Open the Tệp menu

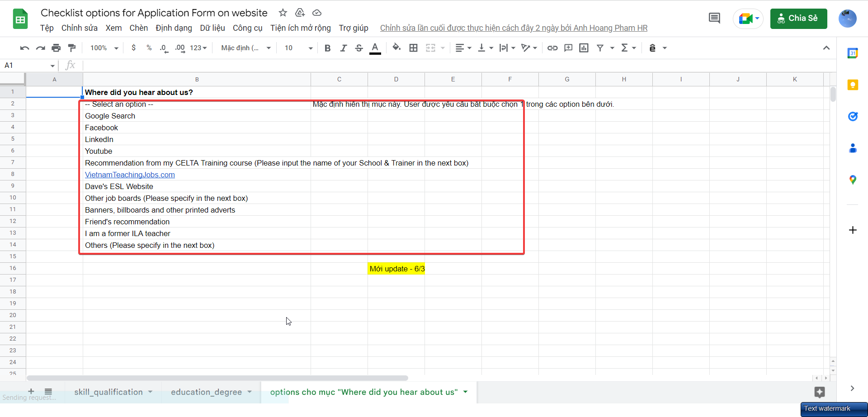click(47, 28)
